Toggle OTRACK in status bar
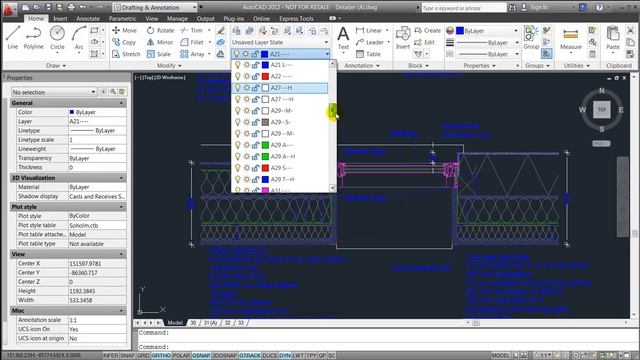Screen dimensions: 640x360 [250, 356]
